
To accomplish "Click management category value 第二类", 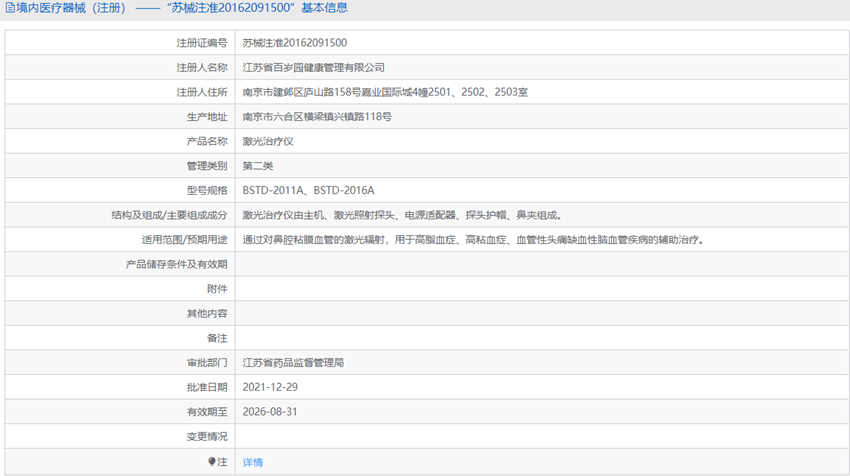I will click(x=257, y=166).
